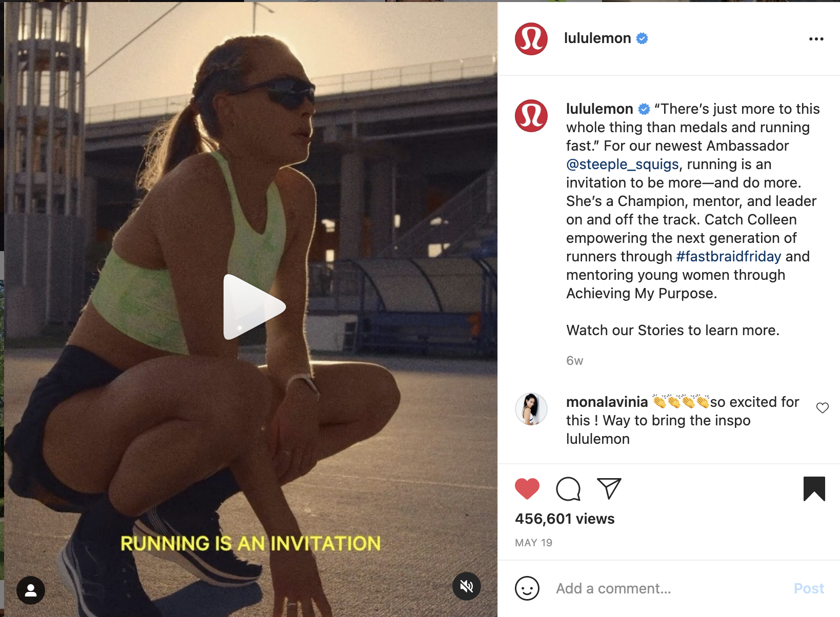Share post via paper plane icon
This screenshot has width=840, height=617.
coord(609,488)
